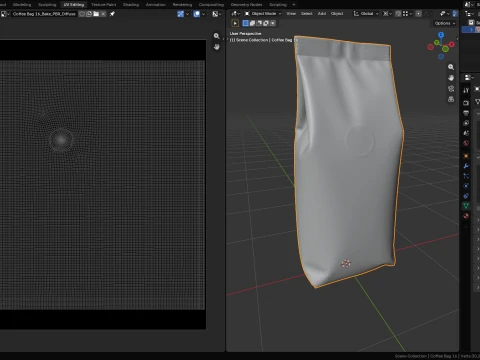Open the Add menu in 3D viewport
480x360 pixels.
(x=322, y=14)
